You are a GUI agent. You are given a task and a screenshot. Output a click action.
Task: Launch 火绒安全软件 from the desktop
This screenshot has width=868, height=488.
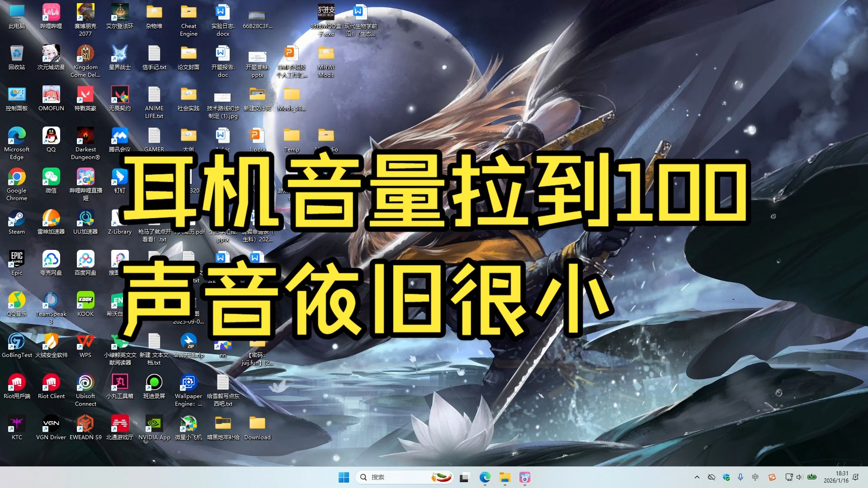click(51, 346)
